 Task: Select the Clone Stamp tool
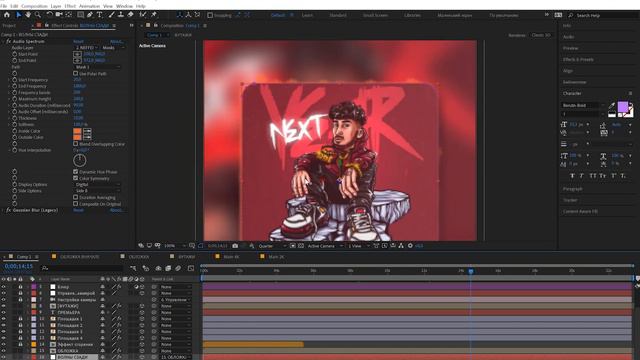click(x=121, y=15)
